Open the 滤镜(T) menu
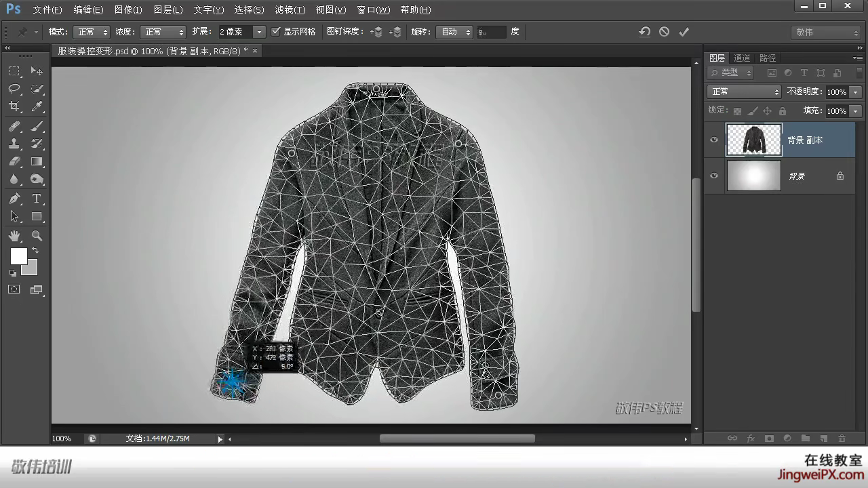 point(290,10)
